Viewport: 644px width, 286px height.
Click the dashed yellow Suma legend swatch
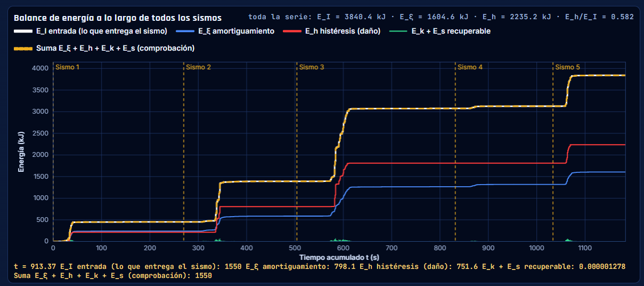24,48
